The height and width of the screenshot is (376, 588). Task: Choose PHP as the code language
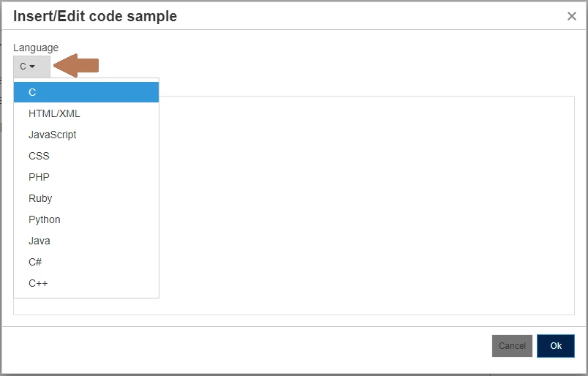point(86,177)
